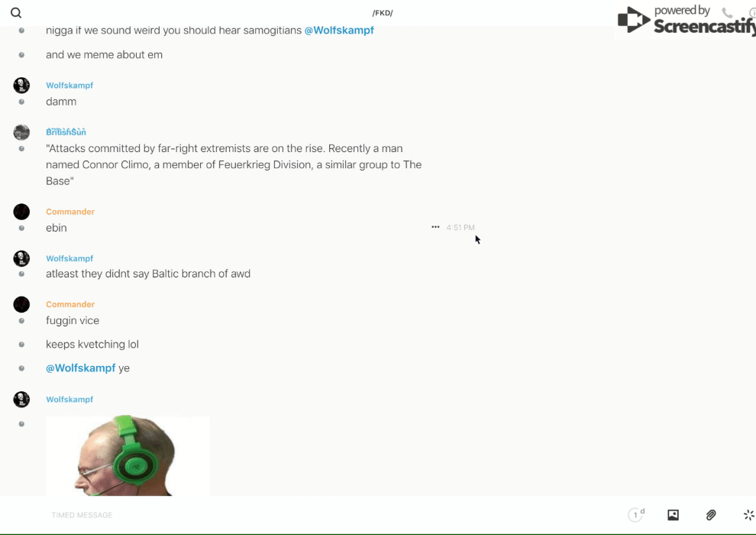The height and width of the screenshot is (535, 756).
Task: Click Commander's avatar above "ebin"
Action: [x=21, y=212]
